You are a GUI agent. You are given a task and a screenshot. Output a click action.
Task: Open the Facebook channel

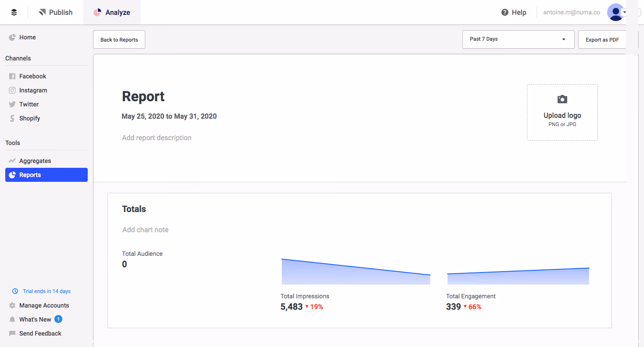[47, 76]
